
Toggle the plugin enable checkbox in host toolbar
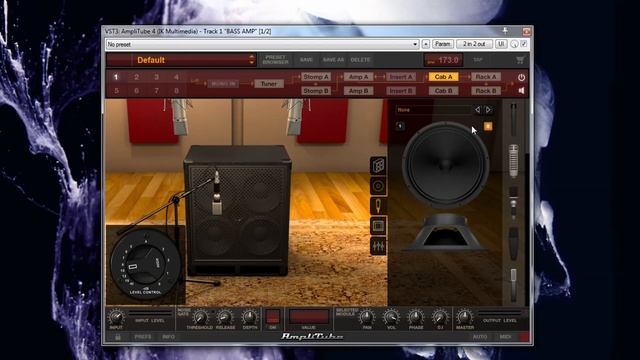[524, 44]
